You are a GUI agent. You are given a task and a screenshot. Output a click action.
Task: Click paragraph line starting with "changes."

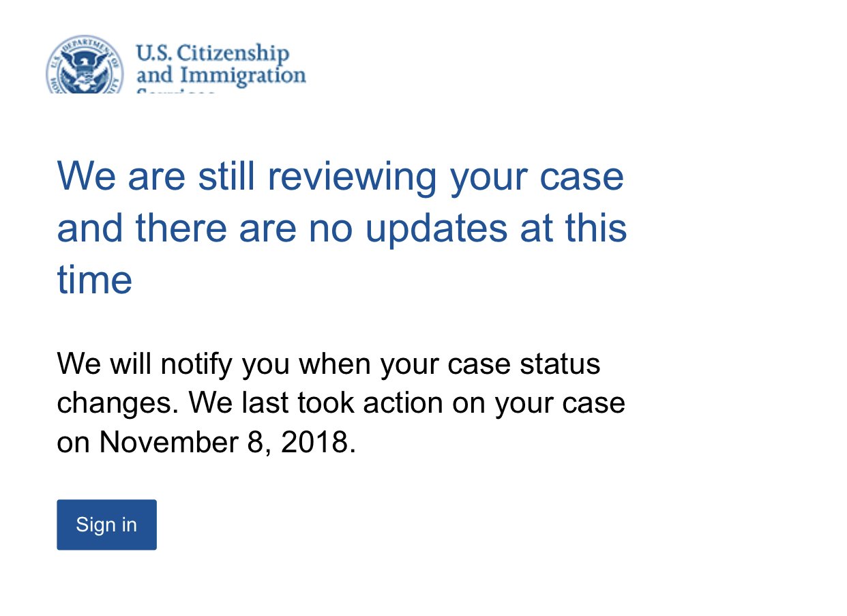pos(341,403)
